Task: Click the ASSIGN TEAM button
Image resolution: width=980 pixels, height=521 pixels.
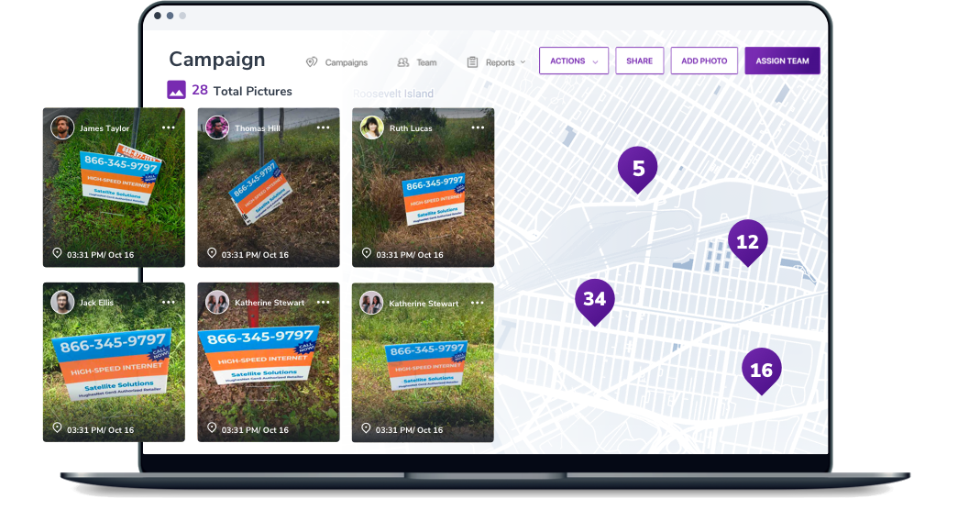Action: click(782, 61)
